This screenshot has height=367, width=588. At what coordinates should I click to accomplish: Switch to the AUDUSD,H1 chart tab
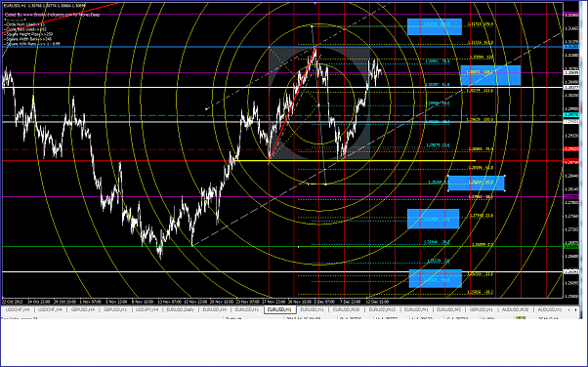pos(550,309)
